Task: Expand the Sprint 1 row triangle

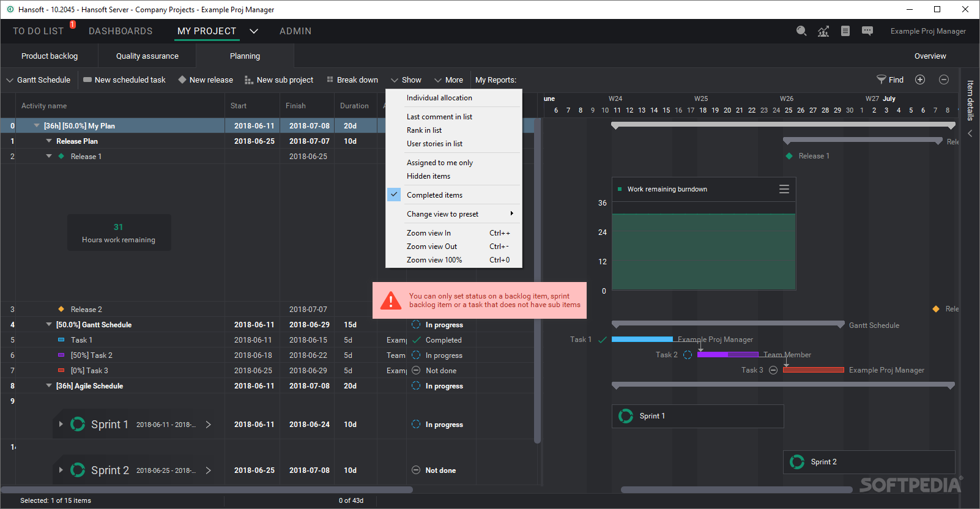Action: 61,424
